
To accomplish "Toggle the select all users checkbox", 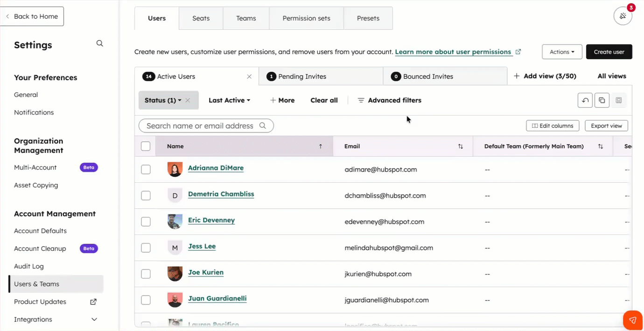I will [x=146, y=146].
